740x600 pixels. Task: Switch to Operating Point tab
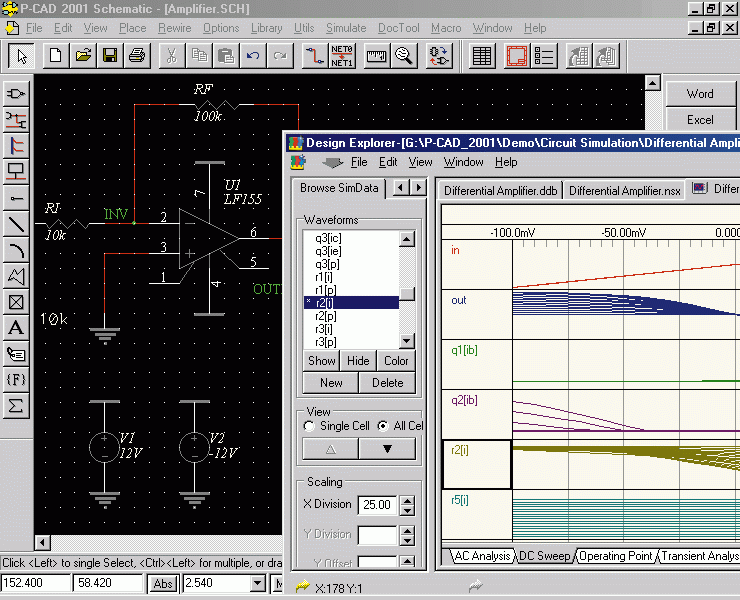click(x=615, y=556)
